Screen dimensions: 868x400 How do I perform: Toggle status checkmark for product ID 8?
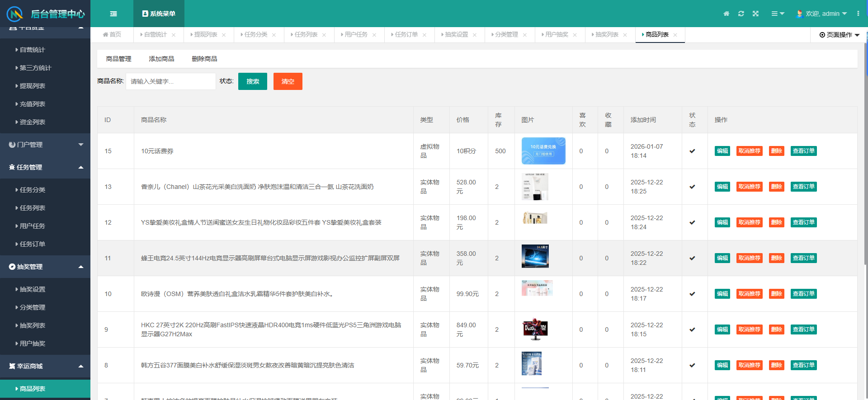click(692, 365)
